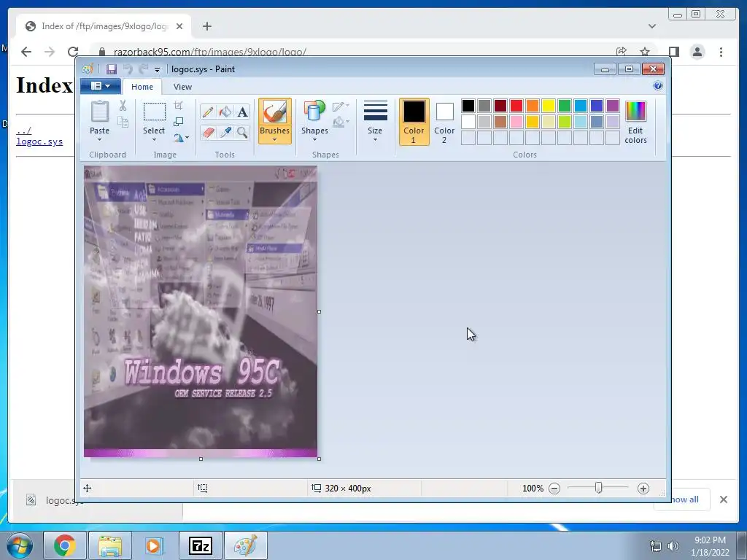Open a new Chrome tab
Screen dimensions: 747x560
click(206, 26)
